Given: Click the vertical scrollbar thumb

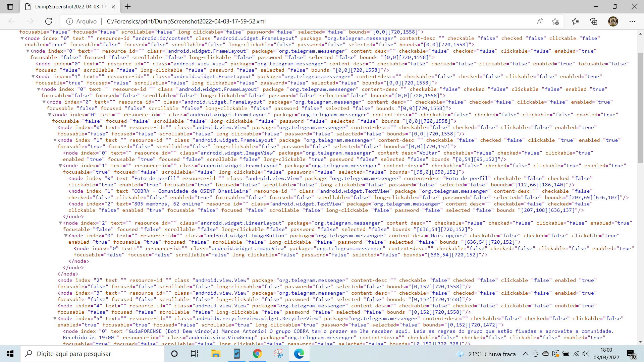Looking at the screenshot, I should [x=640, y=108].
